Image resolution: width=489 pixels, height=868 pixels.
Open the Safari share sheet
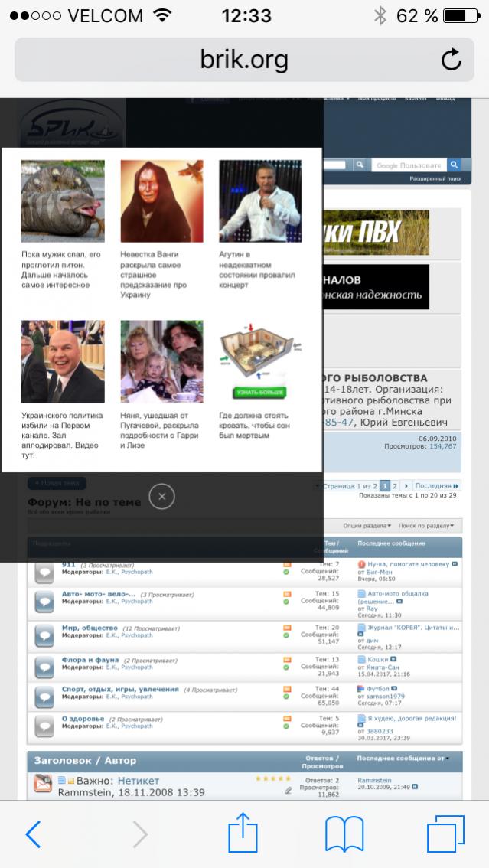(243, 833)
